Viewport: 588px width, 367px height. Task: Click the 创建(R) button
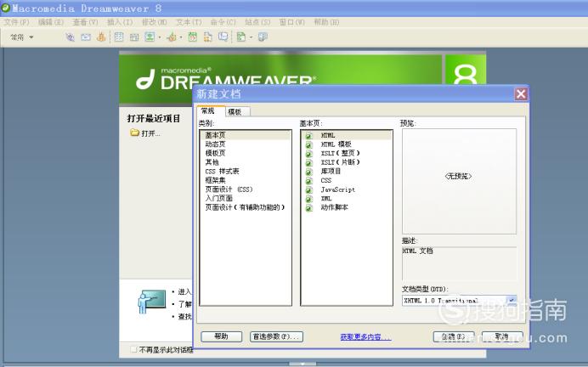[x=454, y=336]
